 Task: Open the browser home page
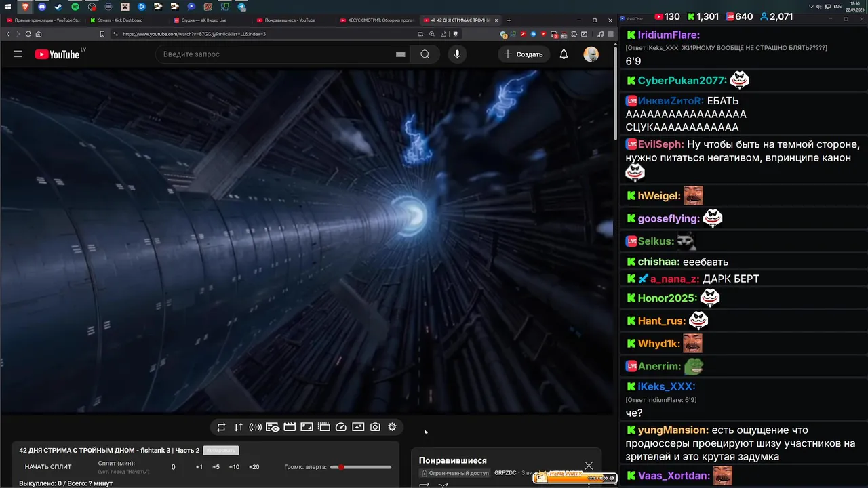[39, 34]
